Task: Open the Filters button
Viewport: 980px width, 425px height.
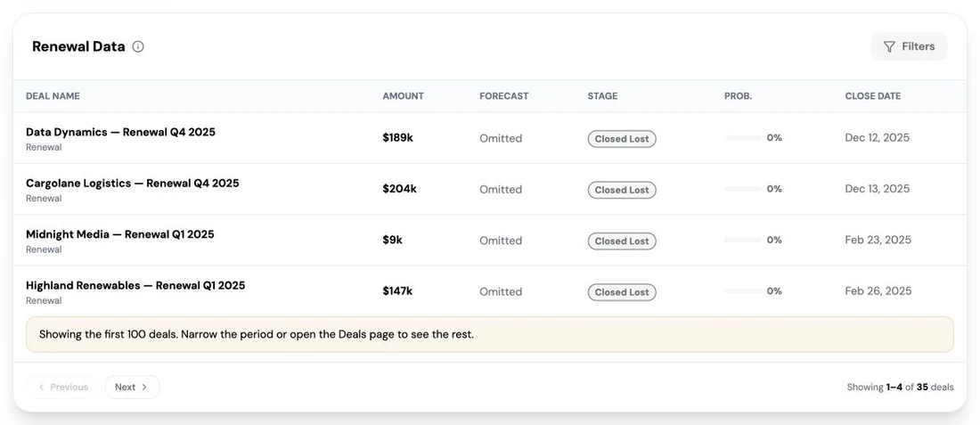Action: (909, 47)
